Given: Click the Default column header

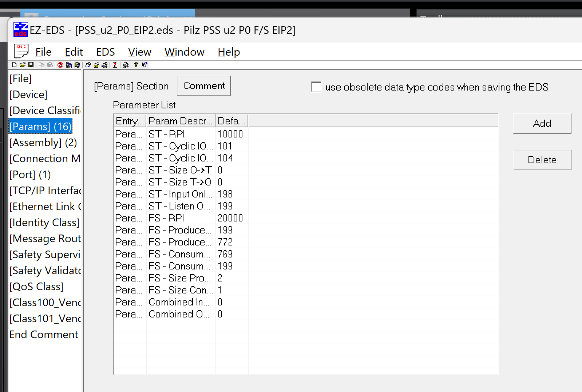Looking at the screenshot, I should pyautogui.click(x=232, y=121).
